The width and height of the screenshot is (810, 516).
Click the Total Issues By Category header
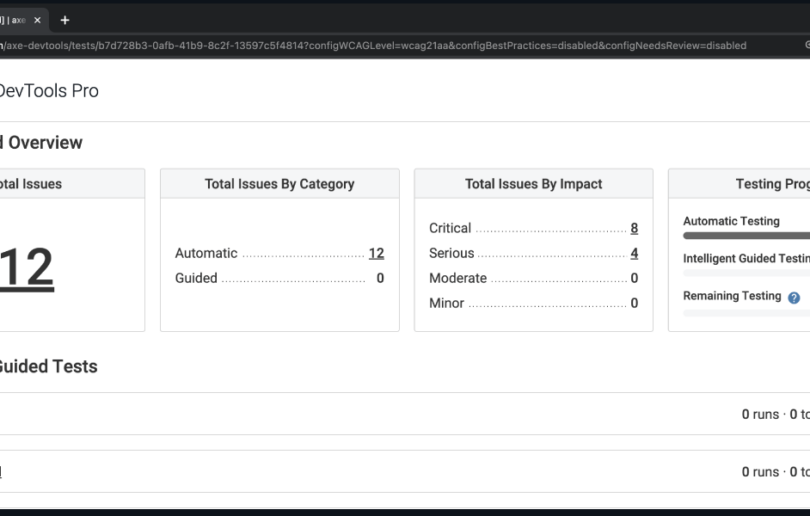(279, 184)
